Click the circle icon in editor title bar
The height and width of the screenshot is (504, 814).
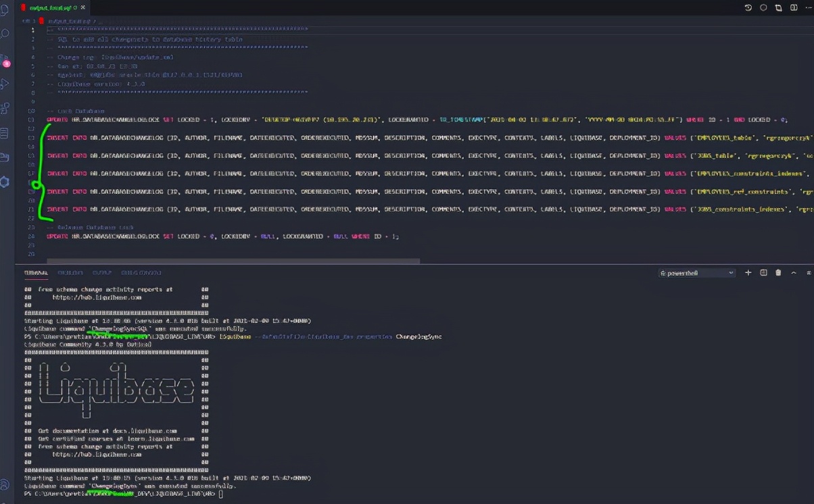(x=763, y=8)
